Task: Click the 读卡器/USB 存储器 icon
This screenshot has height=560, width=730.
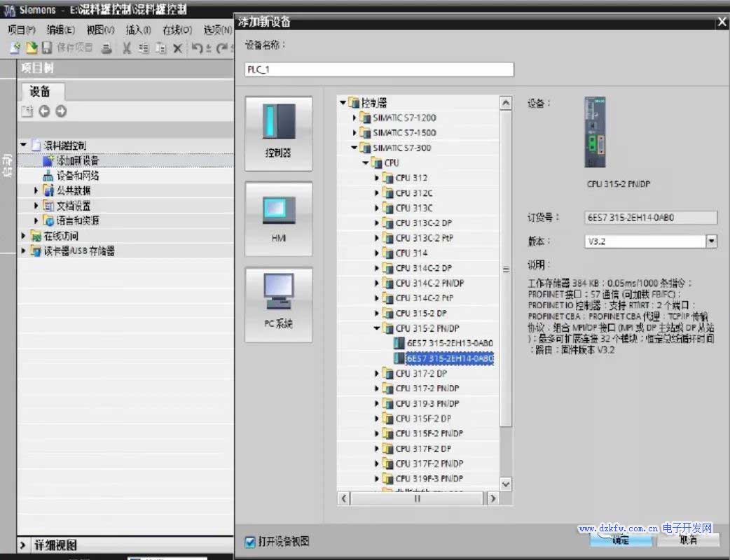Action: (36, 251)
